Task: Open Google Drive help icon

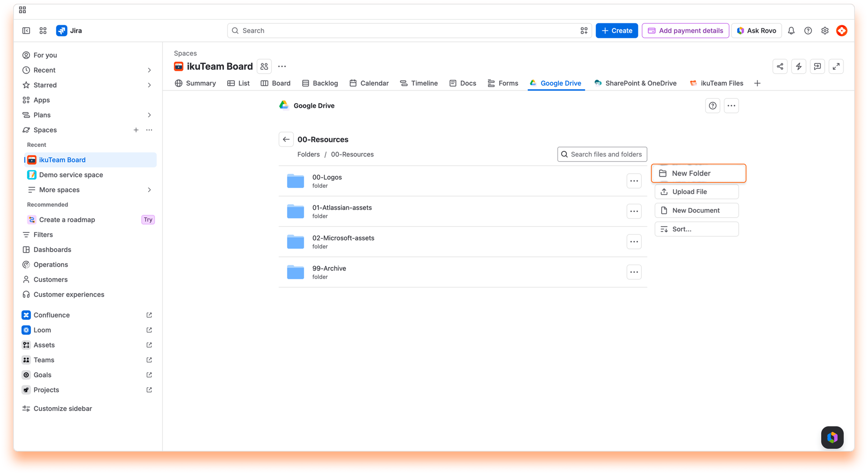Action: tap(713, 106)
